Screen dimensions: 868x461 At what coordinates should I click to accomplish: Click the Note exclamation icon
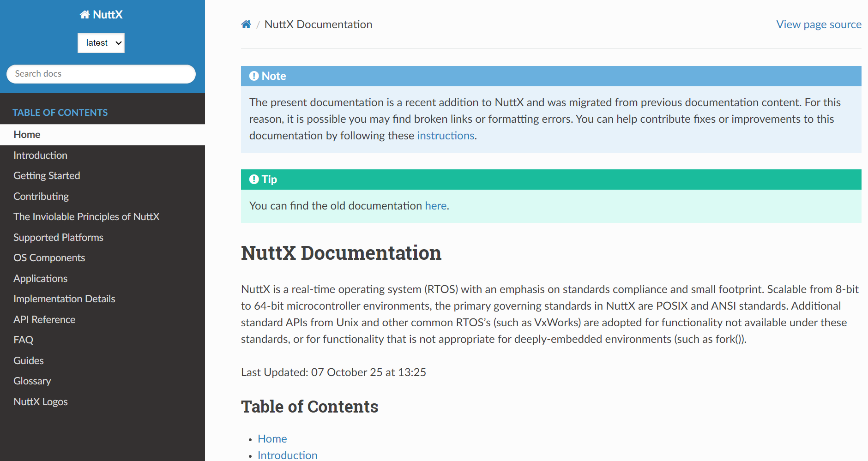(254, 76)
